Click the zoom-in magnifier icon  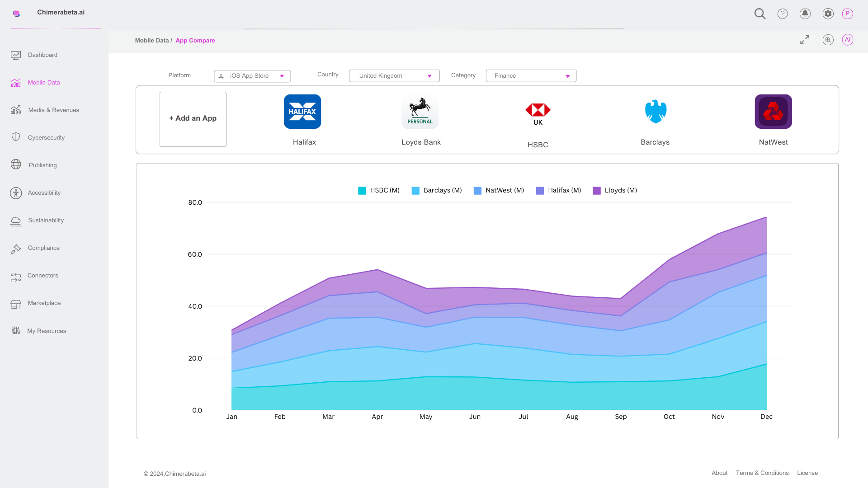click(x=828, y=40)
